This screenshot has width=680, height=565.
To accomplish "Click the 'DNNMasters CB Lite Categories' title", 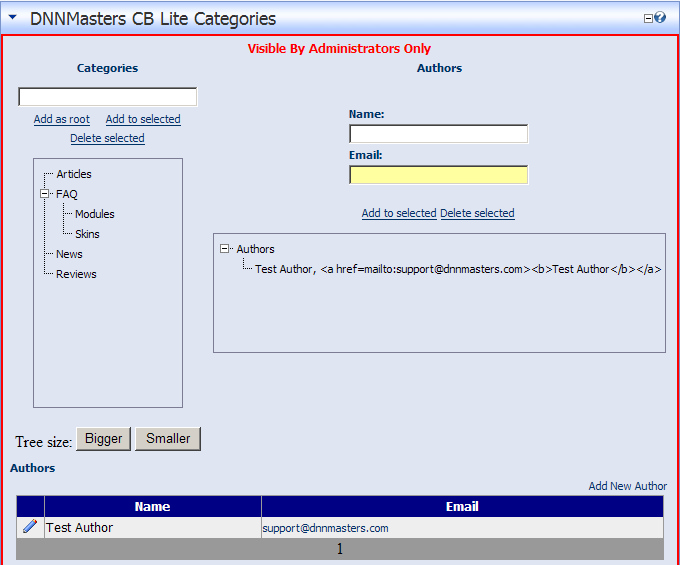I will tap(153, 19).
